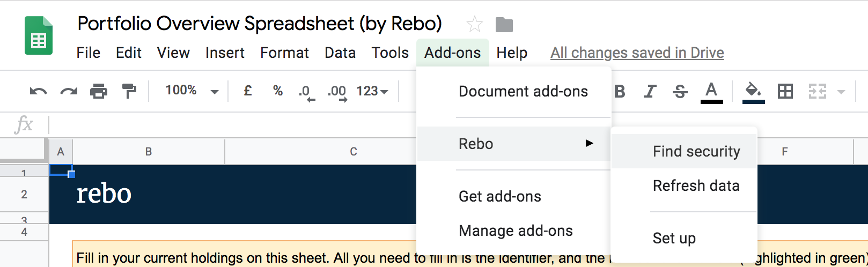Select Document add-ons menu entry
The image size is (868, 267).
[x=514, y=91]
